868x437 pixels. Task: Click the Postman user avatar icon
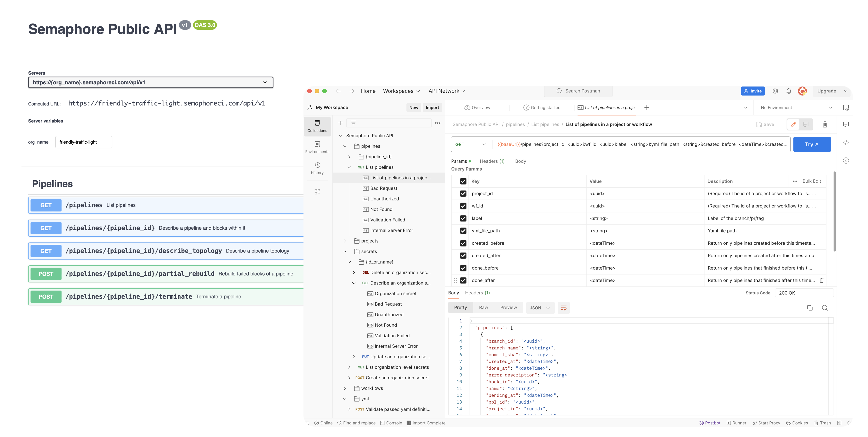pos(802,91)
